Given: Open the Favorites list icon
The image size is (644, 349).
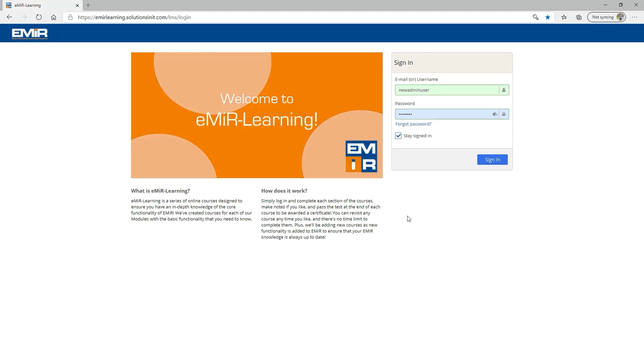Looking at the screenshot, I should [564, 17].
